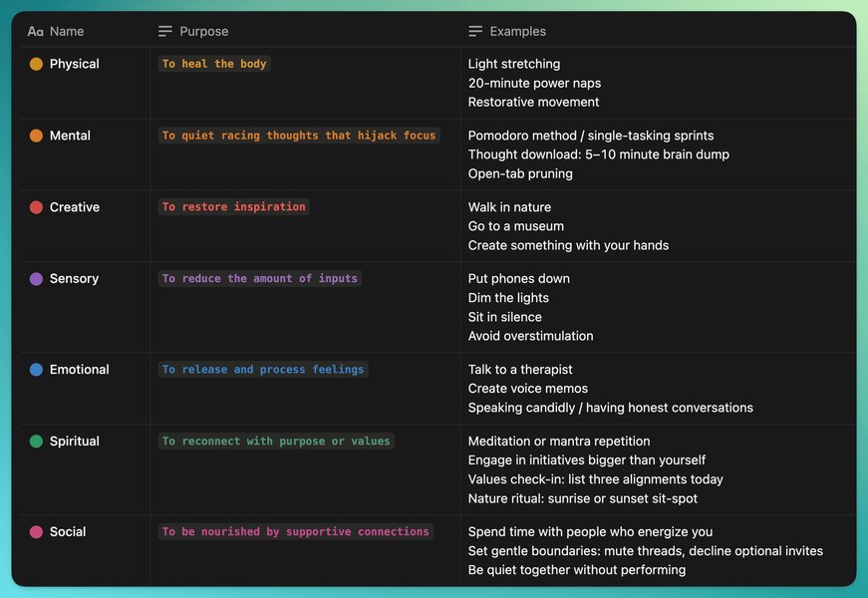Open the Emotional row page

80,370
